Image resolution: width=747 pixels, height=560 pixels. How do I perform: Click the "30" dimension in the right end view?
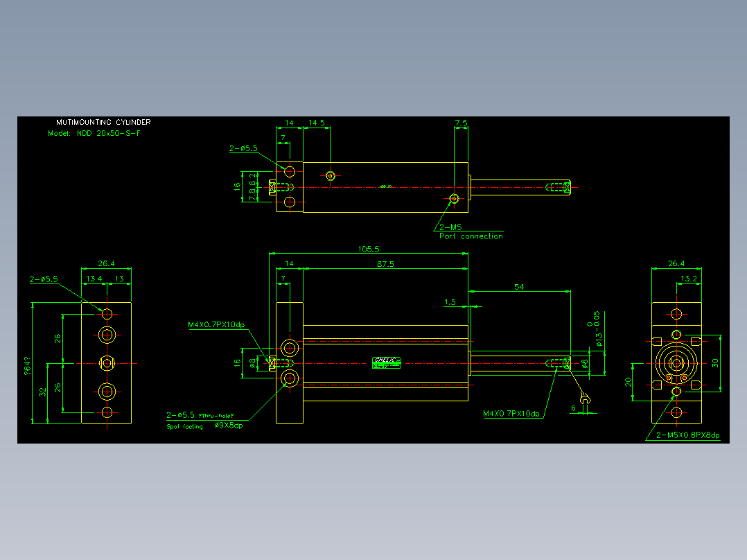pyautogui.click(x=715, y=363)
